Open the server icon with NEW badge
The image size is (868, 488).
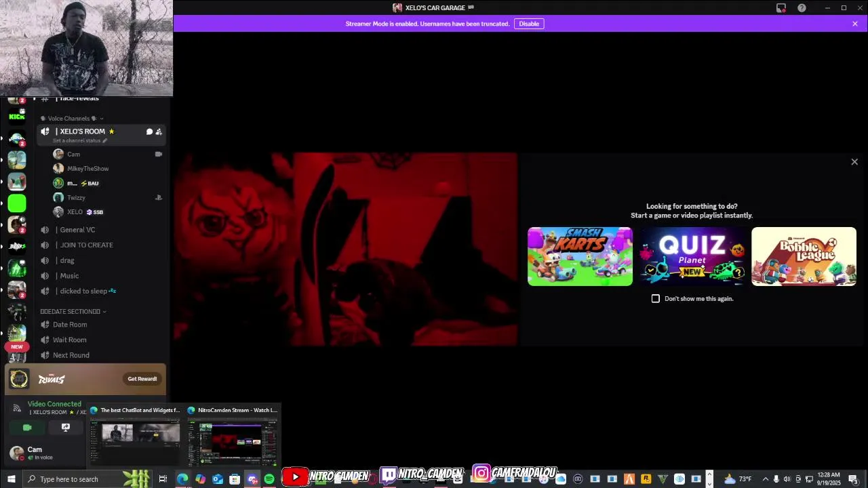pyautogui.click(x=17, y=333)
